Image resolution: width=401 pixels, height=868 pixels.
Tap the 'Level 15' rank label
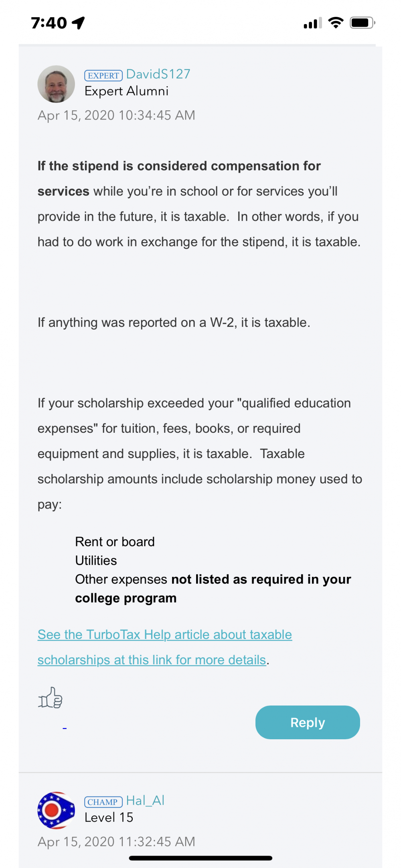[x=109, y=817]
